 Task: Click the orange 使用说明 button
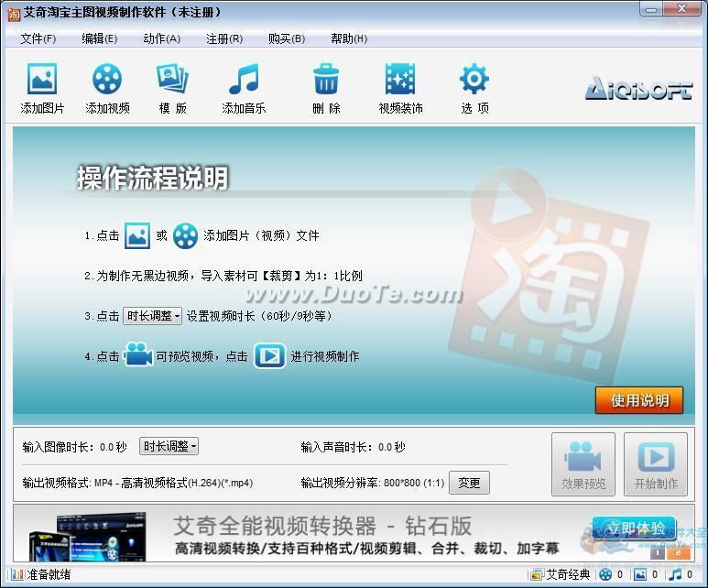[x=639, y=400]
